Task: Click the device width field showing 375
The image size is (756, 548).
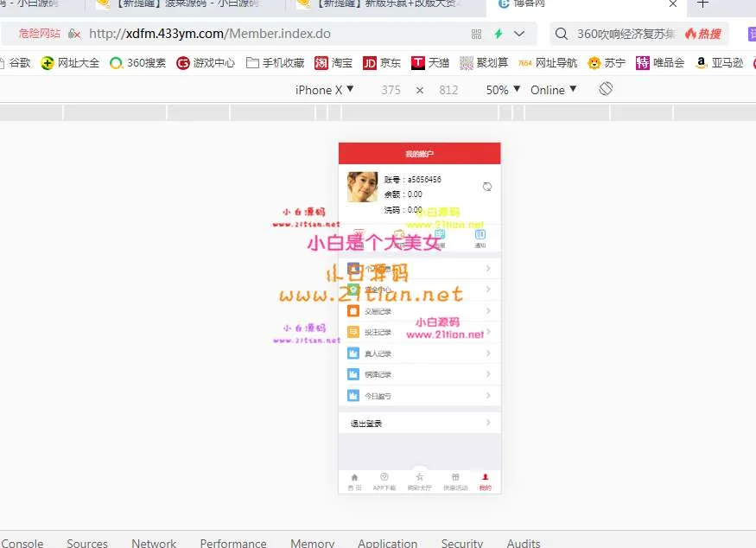Action: click(x=391, y=90)
